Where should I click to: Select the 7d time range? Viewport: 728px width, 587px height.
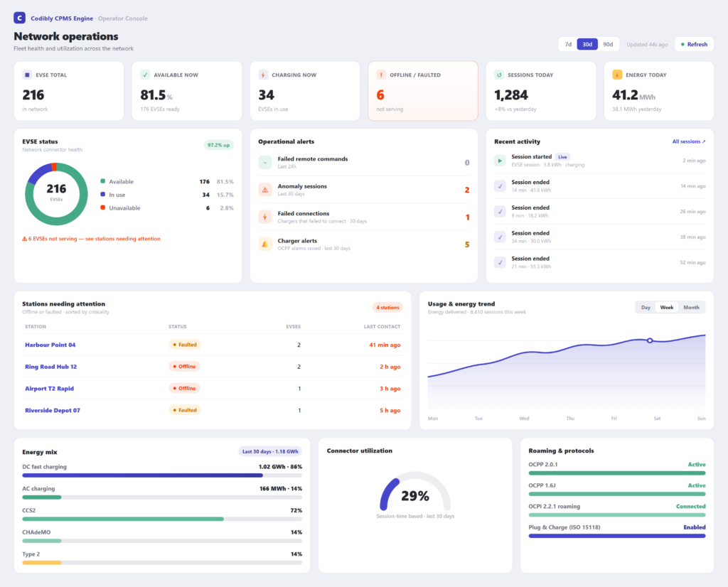tap(568, 45)
